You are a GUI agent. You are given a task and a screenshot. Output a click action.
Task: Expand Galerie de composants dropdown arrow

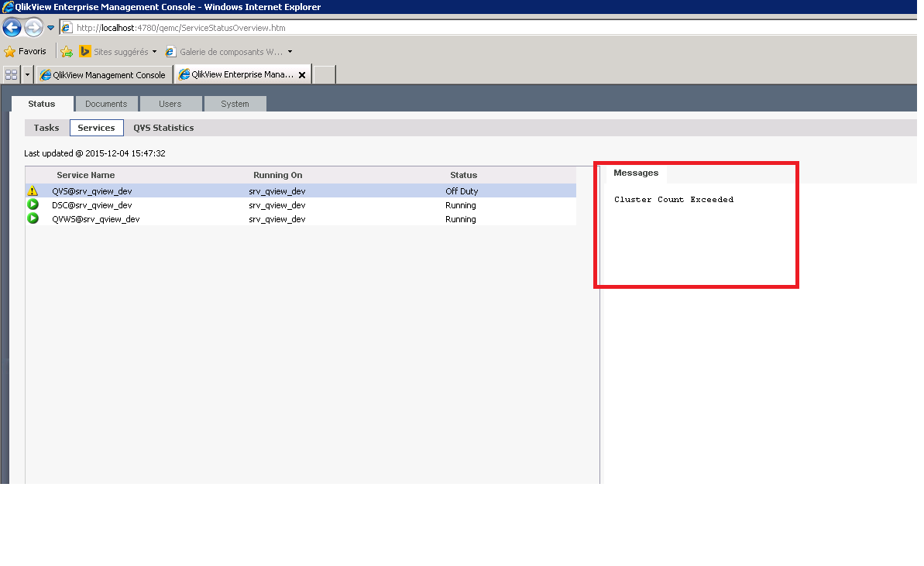coord(290,52)
